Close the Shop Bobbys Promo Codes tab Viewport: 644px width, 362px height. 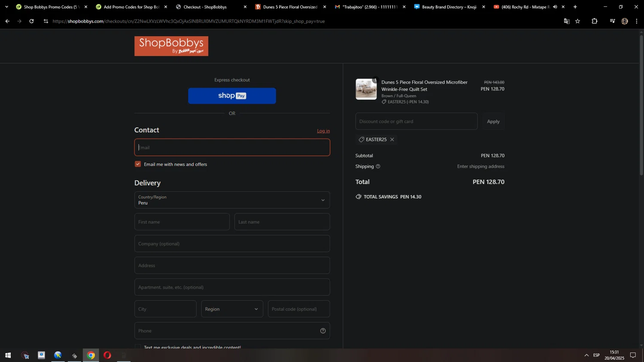click(x=86, y=7)
